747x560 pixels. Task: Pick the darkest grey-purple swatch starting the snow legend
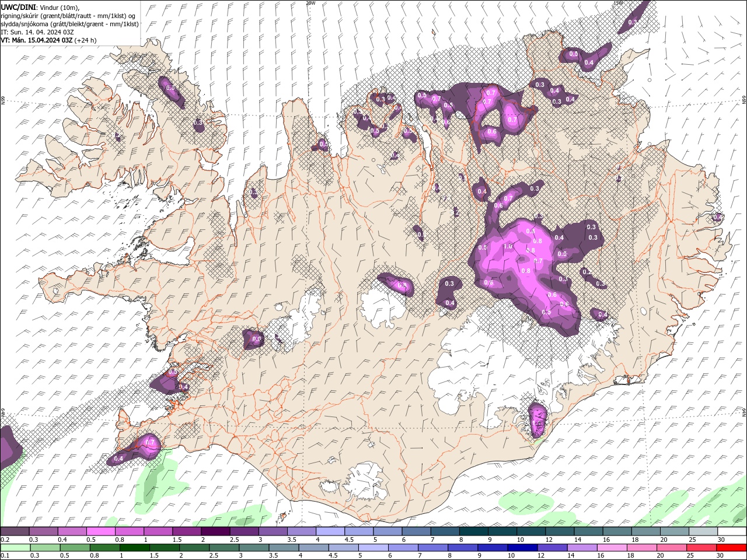pyautogui.click(x=15, y=531)
